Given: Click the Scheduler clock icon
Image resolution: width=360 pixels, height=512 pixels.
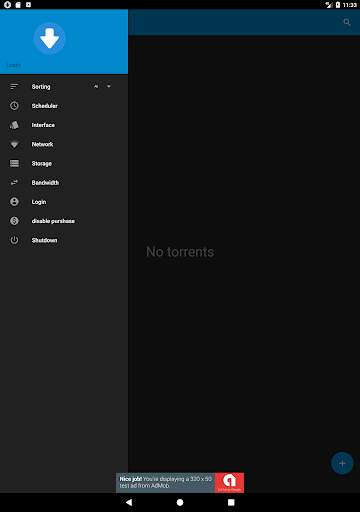Looking at the screenshot, I should click(x=14, y=106).
